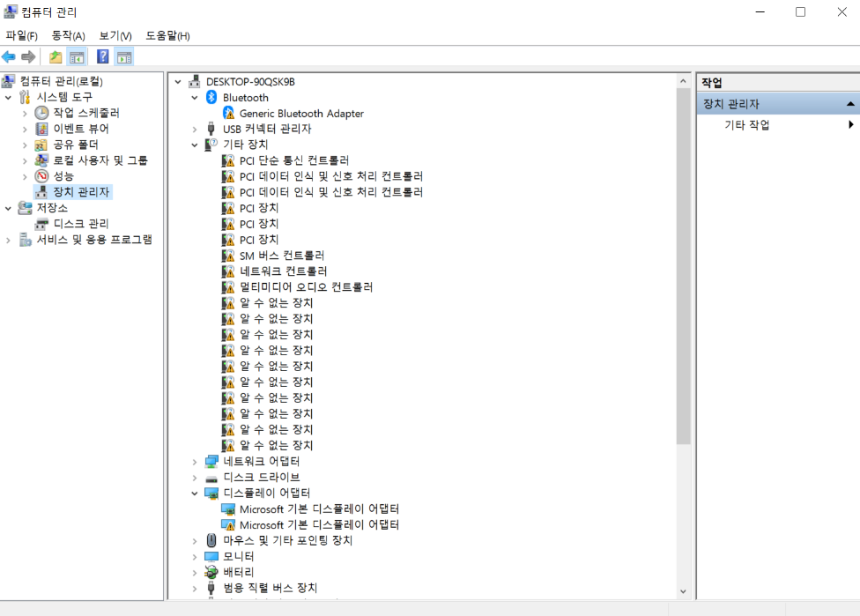860x616 pixels.
Task: Expand the 작업 스케줄러 node
Action: click(x=25, y=114)
